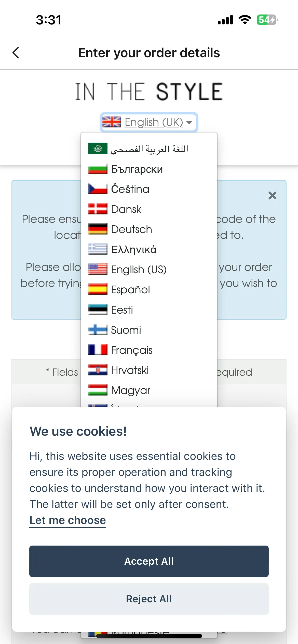
Task: Click the Estonian flag icon
Action: coord(98,310)
